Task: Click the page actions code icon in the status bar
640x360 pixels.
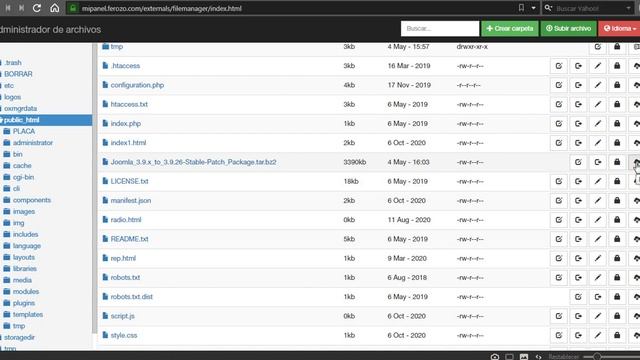Action: point(539,357)
